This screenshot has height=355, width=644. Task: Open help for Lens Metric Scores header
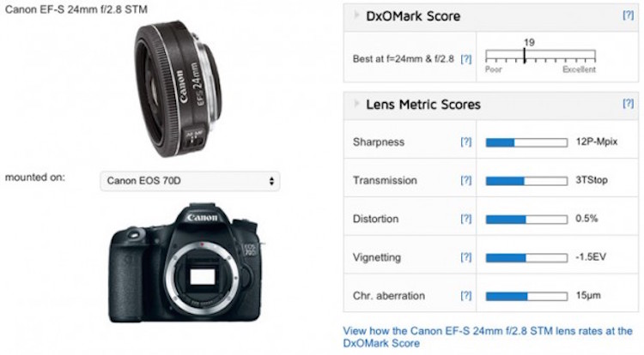[x=628, y=103]
